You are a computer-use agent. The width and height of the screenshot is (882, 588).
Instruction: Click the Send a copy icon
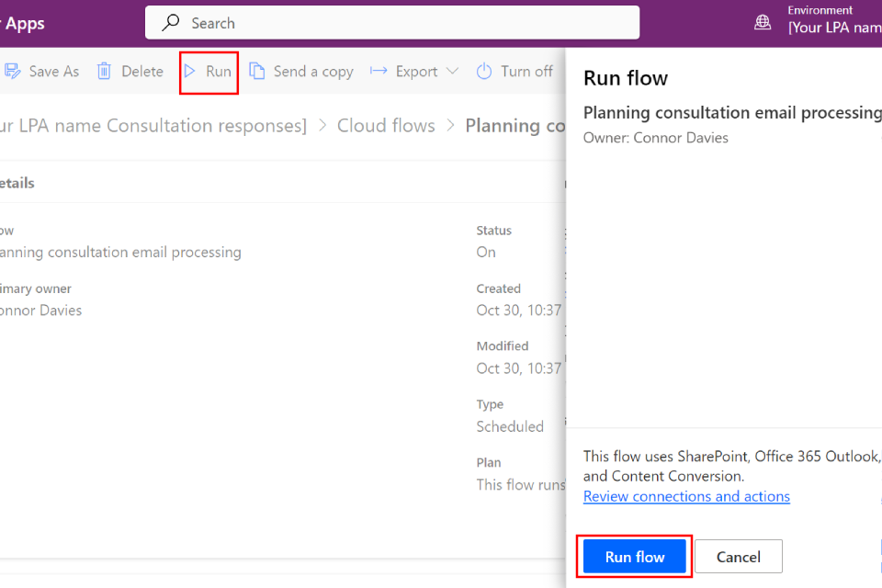point(257,72)
